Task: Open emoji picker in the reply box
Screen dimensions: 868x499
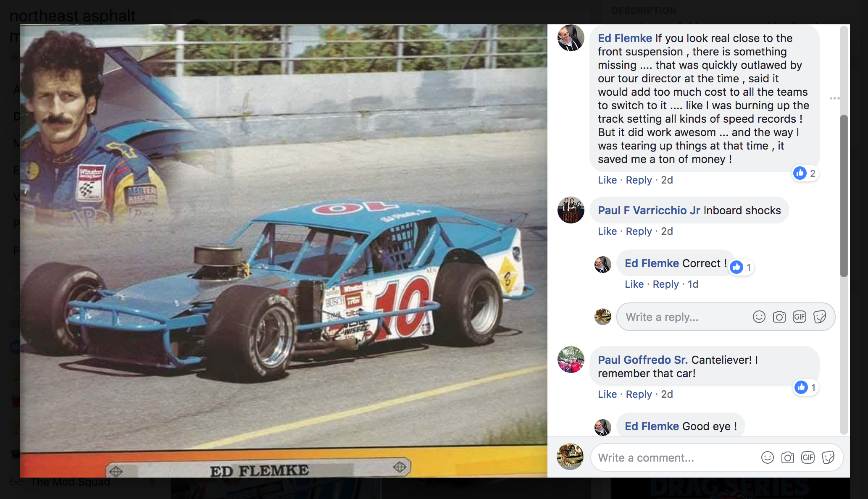Action: [759, 317]
